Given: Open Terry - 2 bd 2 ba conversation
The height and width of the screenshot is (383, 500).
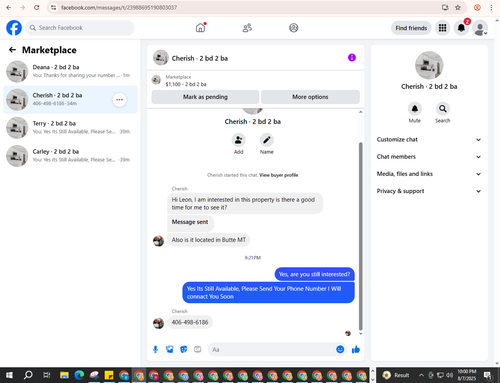Looking at the screenshot, I should point(70,127).
